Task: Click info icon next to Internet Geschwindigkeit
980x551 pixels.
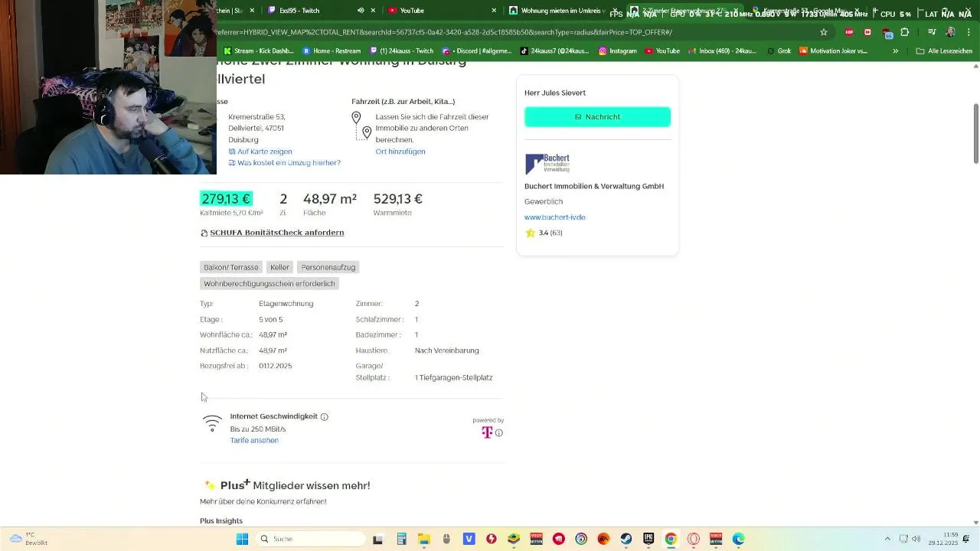Action: 325,417
